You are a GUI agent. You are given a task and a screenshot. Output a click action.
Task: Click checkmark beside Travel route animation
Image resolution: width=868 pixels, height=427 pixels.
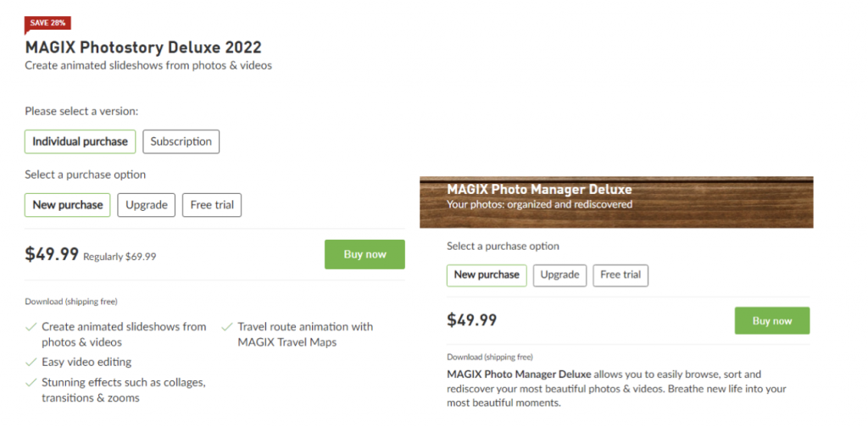227,326
